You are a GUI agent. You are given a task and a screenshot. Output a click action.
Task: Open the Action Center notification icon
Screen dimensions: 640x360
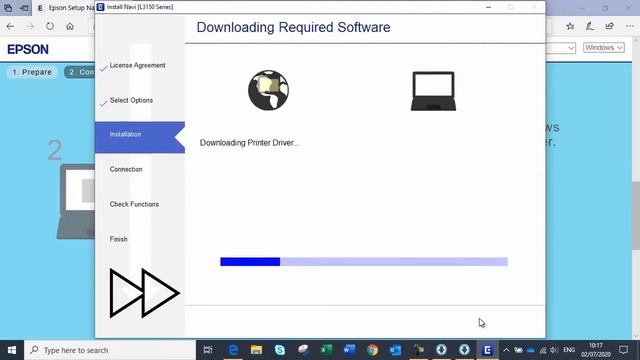(624, 350)
